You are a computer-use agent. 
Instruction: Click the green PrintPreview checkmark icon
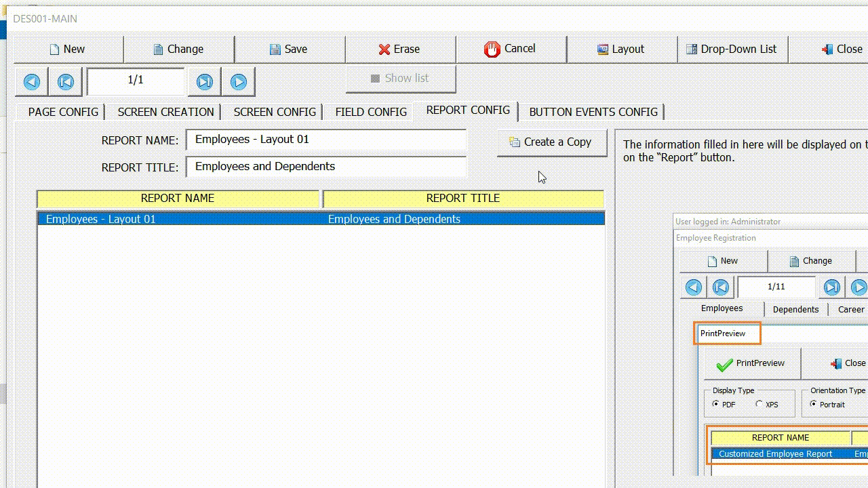(724, 363)
